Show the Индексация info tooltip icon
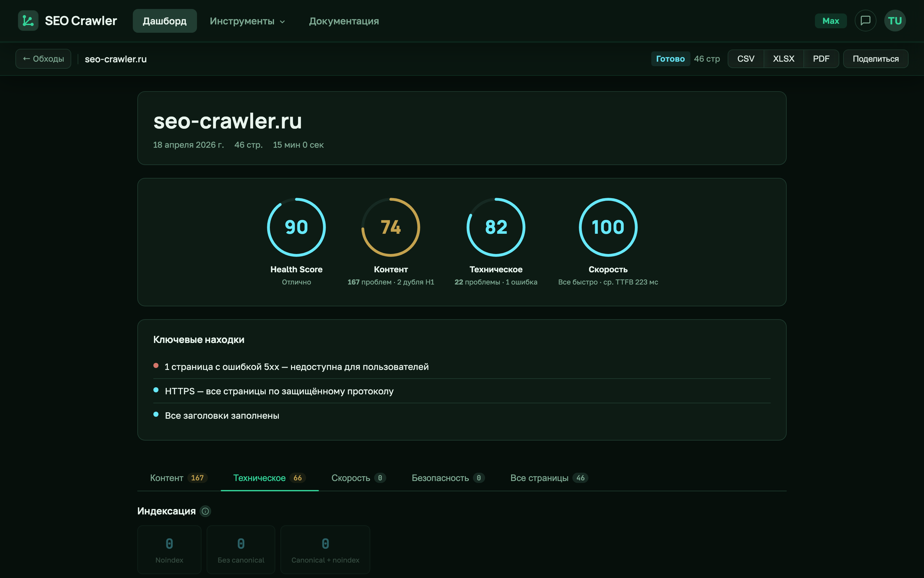The image size is (924, 578). click(x=205, y=511)
